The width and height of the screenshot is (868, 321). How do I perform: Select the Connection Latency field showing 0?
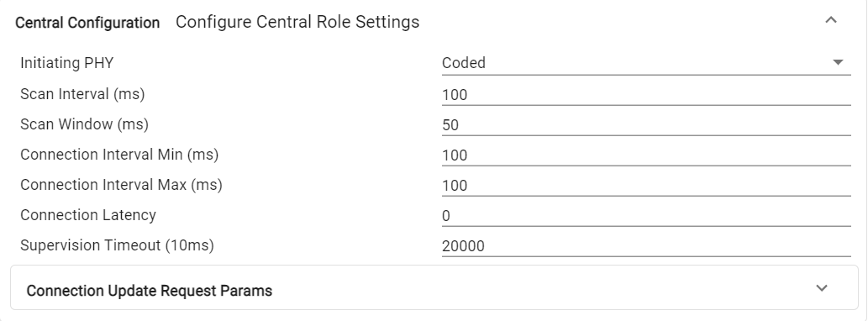click(x=646, y=217)
